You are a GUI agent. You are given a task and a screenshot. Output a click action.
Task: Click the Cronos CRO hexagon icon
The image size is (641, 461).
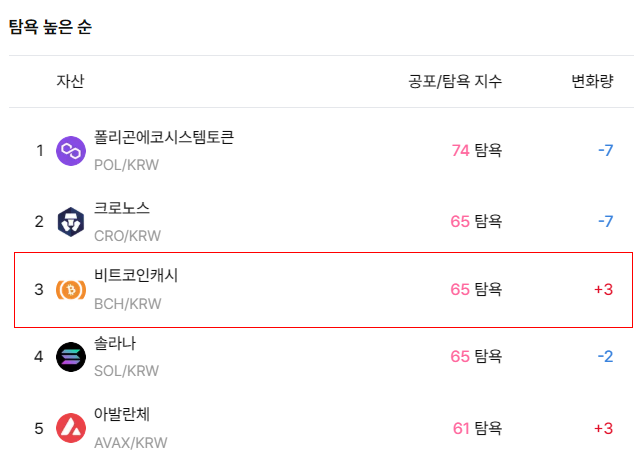tap(71, 222)
